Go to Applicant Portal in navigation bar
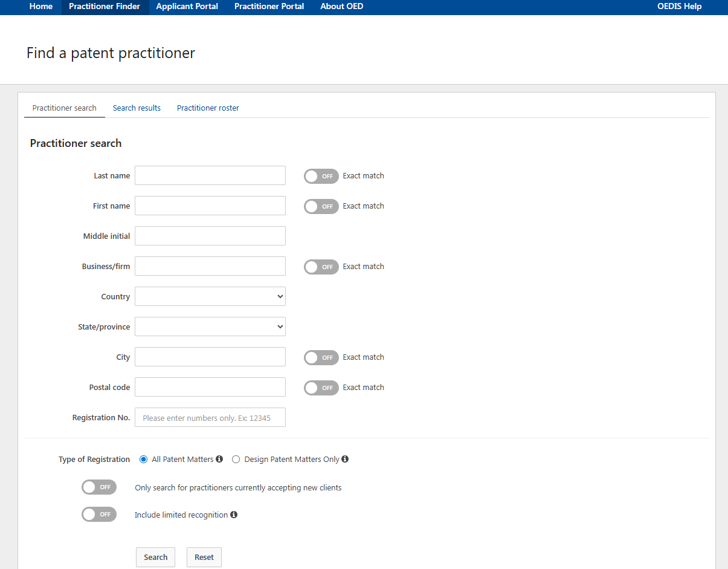The width and height of the screenshot is (728, 569). point(187,7)
